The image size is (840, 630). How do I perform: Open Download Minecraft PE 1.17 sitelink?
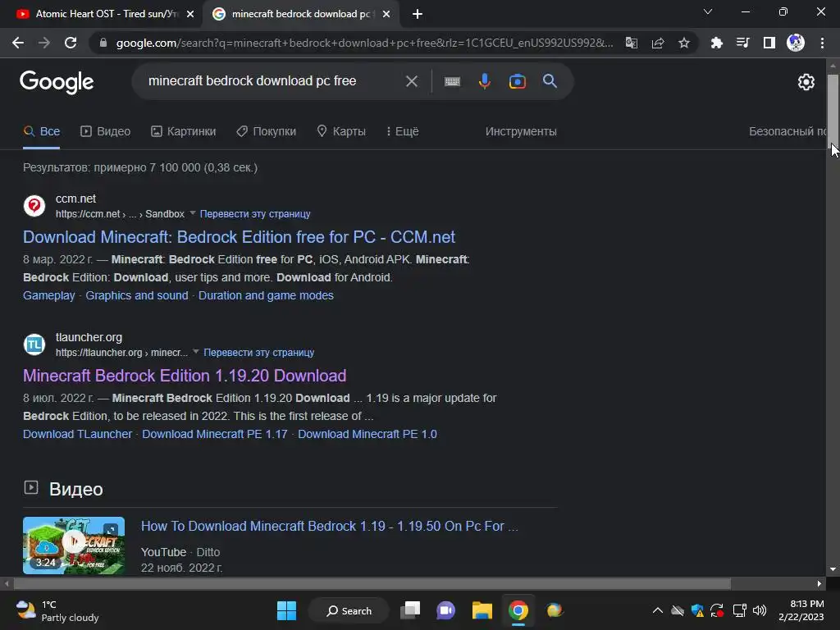coord(214,434)
